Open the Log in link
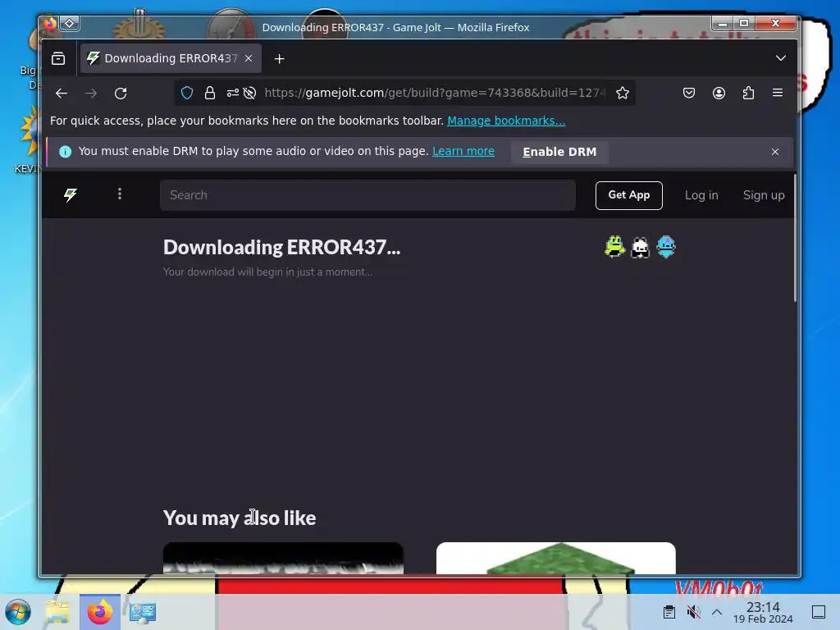840x630 pixels. point(701,195)
